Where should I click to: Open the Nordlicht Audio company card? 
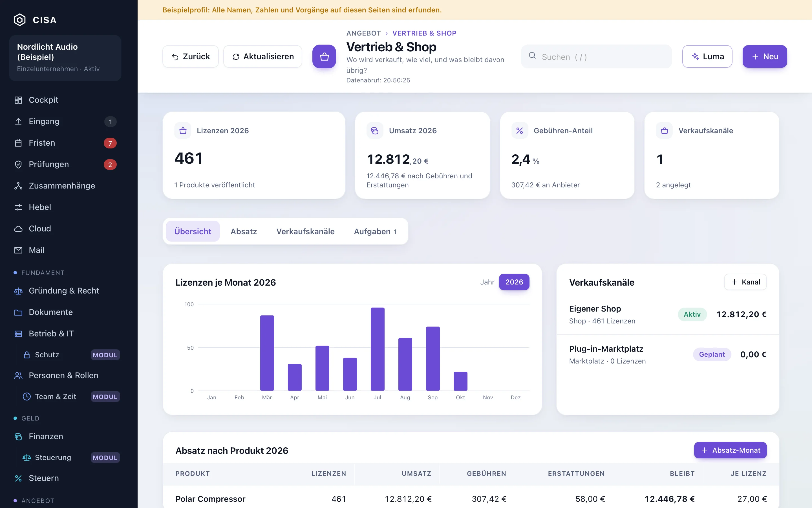[x=65, y=58]
